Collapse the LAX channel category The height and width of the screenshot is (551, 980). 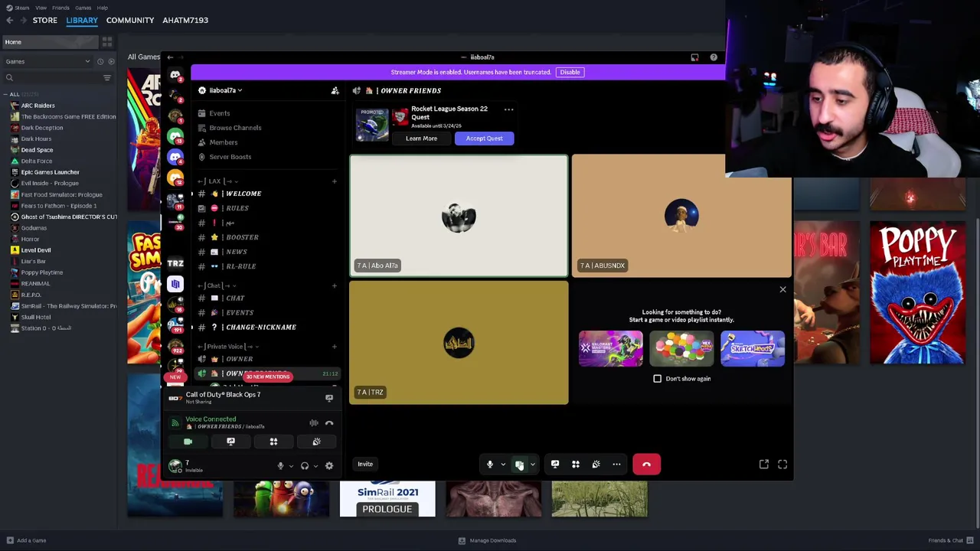217,181
